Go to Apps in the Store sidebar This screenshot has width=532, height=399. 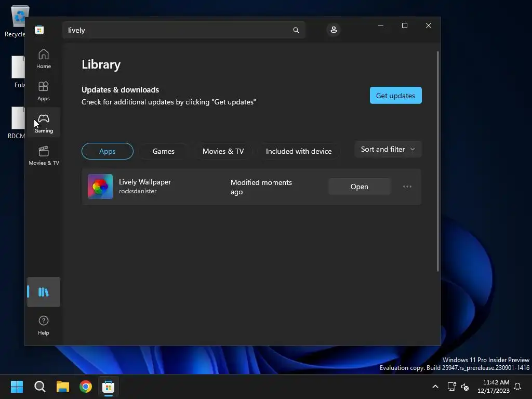44,91
